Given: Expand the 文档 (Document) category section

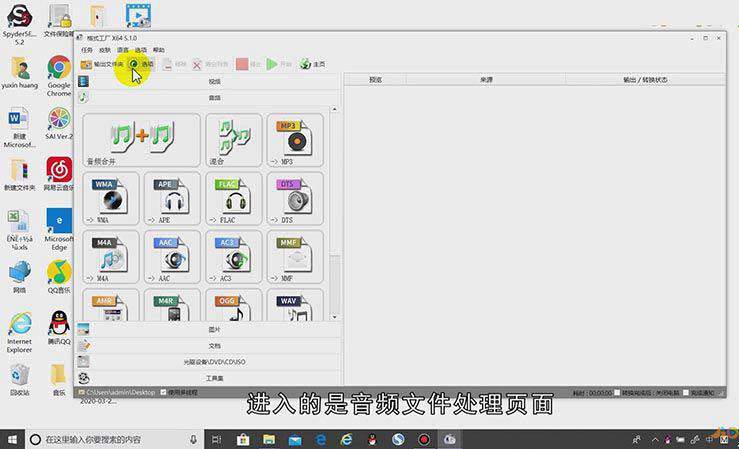Looking at the screenshot, I should point(208,345).
